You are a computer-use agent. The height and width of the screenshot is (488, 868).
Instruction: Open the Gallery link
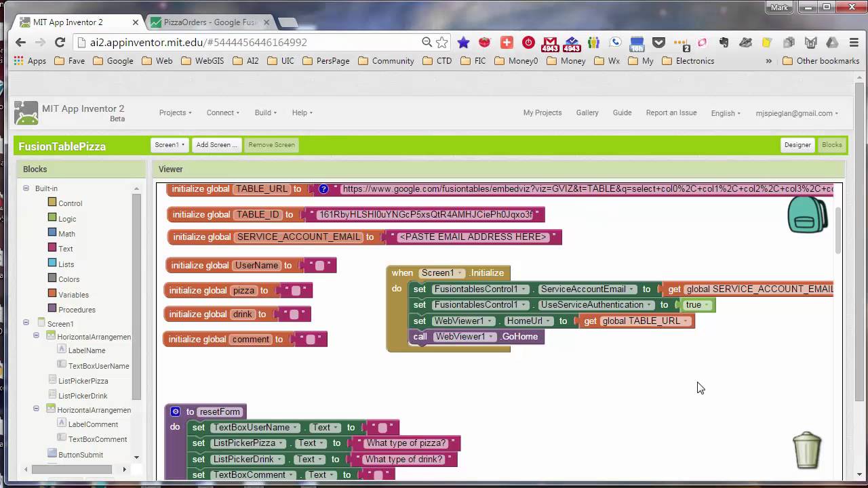[587, 113]
